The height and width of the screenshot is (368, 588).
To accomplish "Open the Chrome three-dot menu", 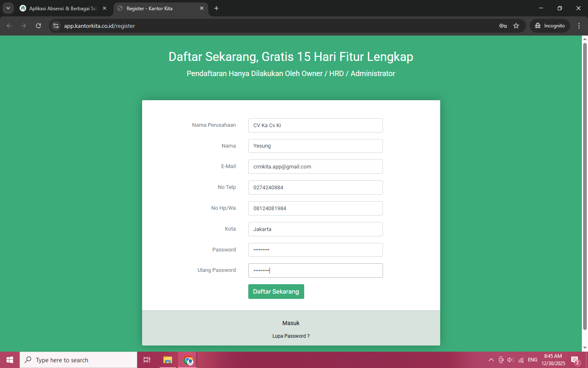I will pos(579,26).
